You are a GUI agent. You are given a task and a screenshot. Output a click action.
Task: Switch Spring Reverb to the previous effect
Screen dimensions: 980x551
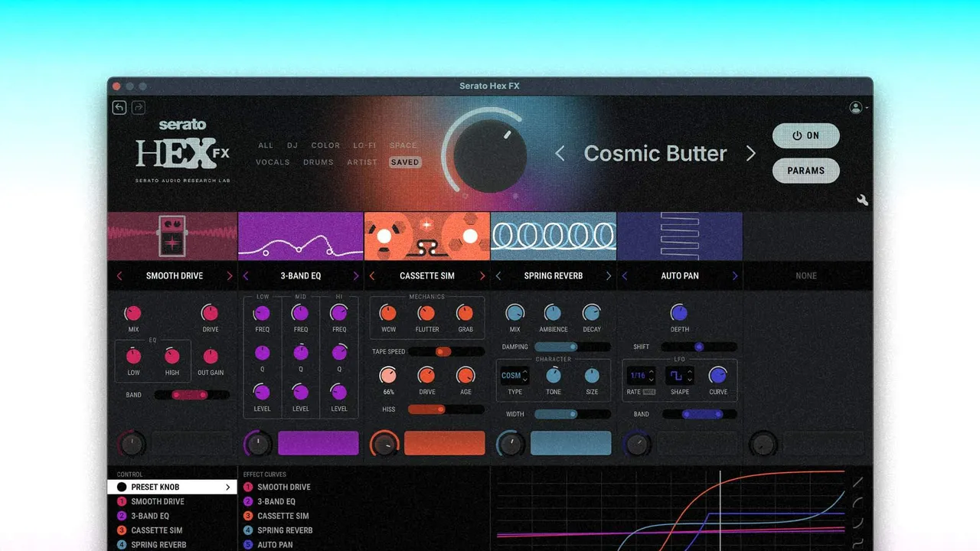pos(498,275)
